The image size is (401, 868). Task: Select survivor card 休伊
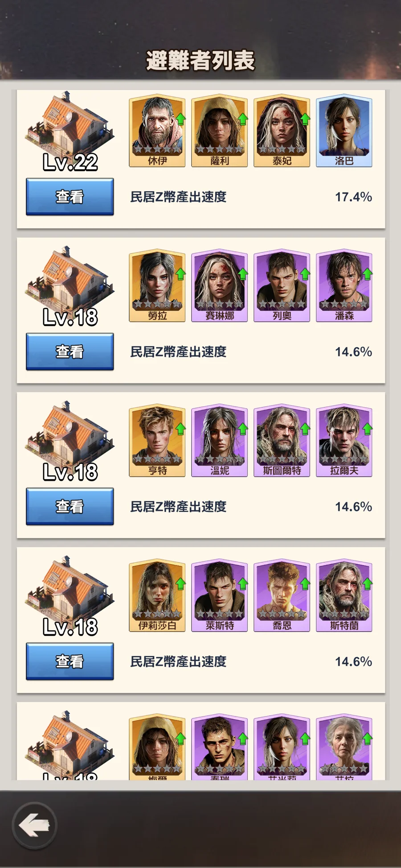point(157,131)
